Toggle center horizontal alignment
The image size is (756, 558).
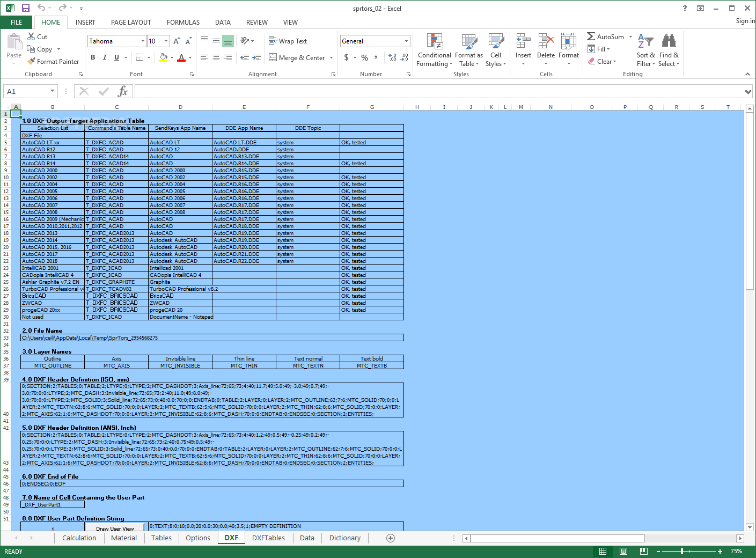pyautogui.click(x=216, y=57)
